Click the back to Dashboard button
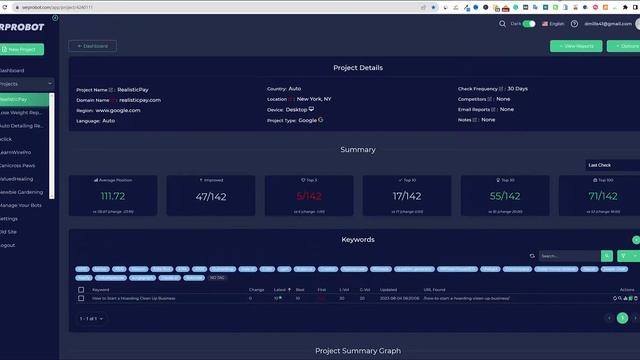The width and height of the screenshot is (640, 360). pos(93,46)
